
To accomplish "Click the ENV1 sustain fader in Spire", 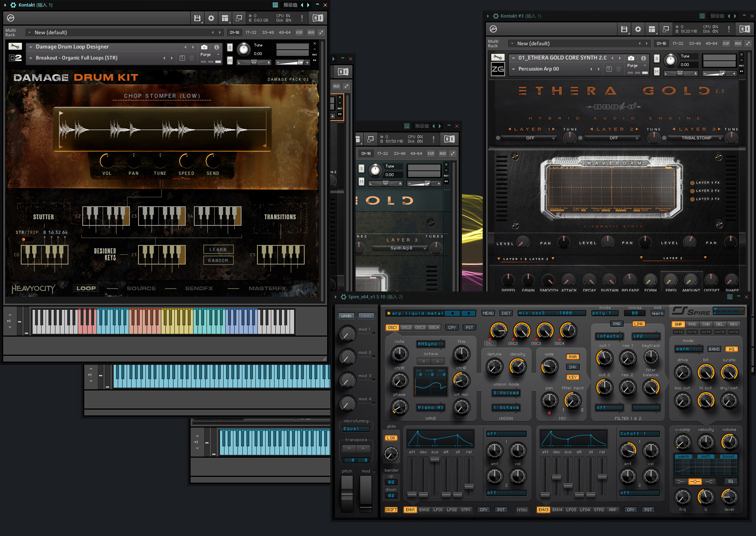I will coord(435,460).
